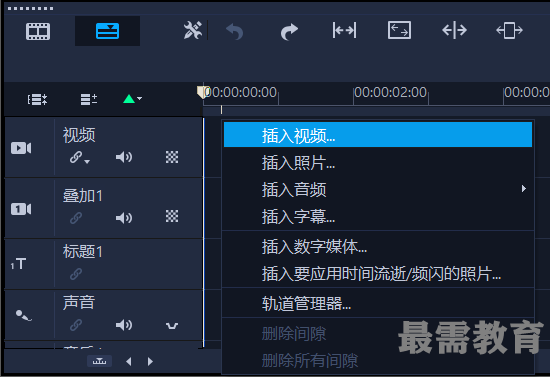Image resolution: width=550 pixels, height=377 pixels.
Task: Click timeline ruler at 00:00:02:00
Action: tap(390, 93)
